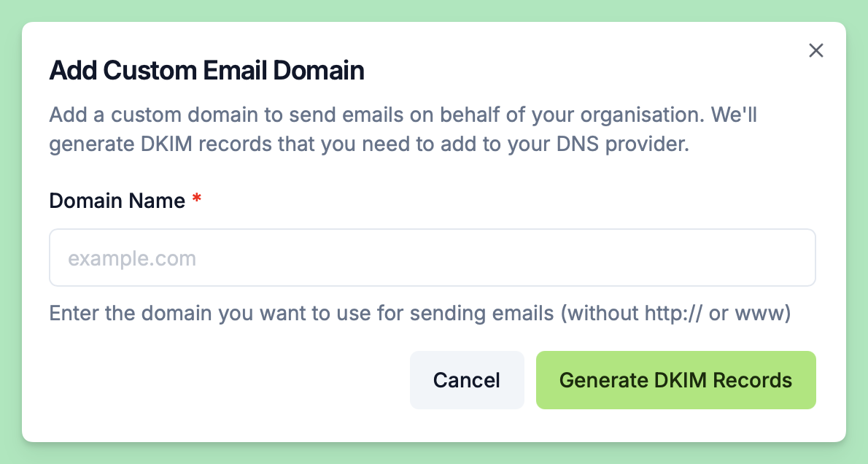Cancel adding the custom email domain
The image size is (868, 464).
click(466, 380)
